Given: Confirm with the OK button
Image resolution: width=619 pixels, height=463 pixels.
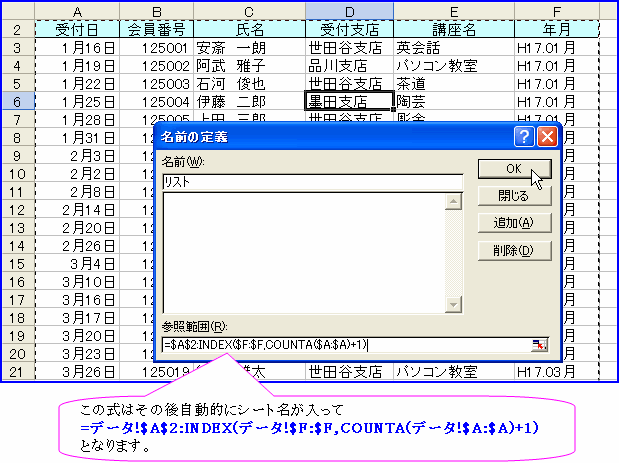Looking at the screenshot, I should [x=514, y=169].
